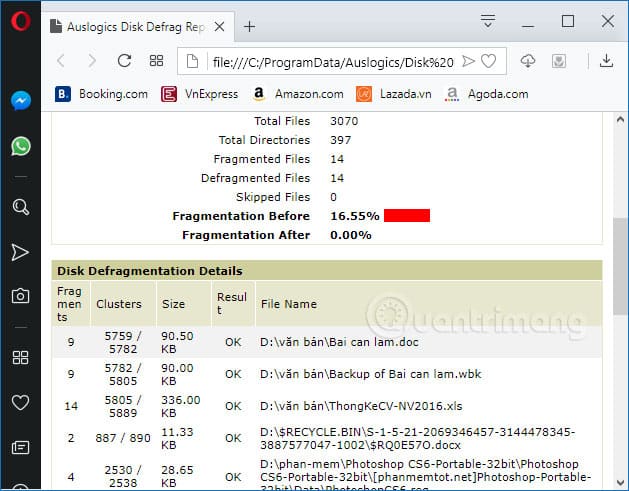The image size is (629, 491).
Task: Open Messenger in the sidebar
Action: (x=20, y=101)
